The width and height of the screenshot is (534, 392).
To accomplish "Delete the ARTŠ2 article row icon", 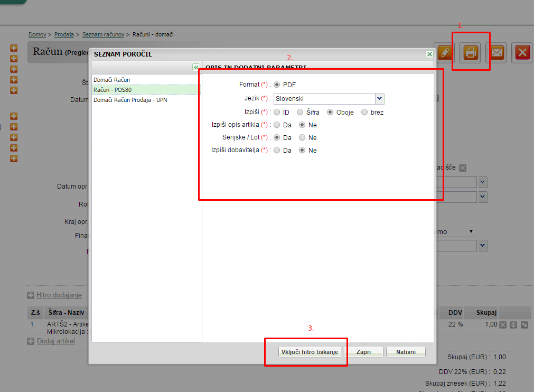I will [x=503, y=325].
